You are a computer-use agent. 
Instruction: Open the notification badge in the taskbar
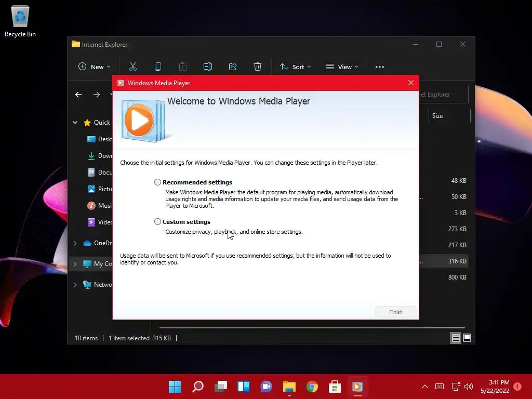click(x=517, y=387)
